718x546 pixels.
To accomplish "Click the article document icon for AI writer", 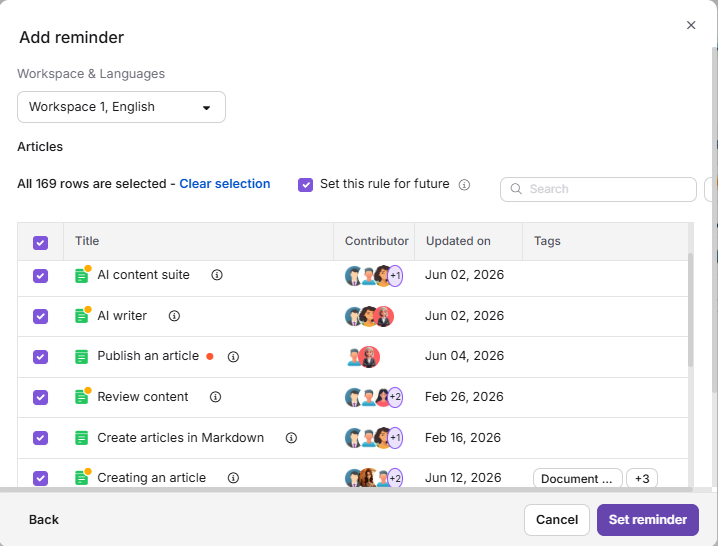I will (82, 316).
